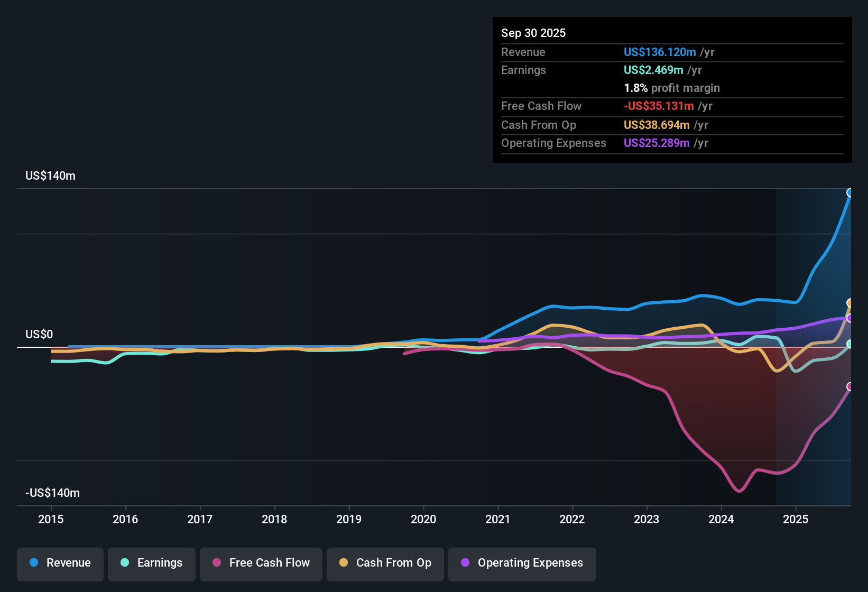Toggle the Operating Expenses series visibility
Screen dimensions: 868x592
tap(522, 563)
